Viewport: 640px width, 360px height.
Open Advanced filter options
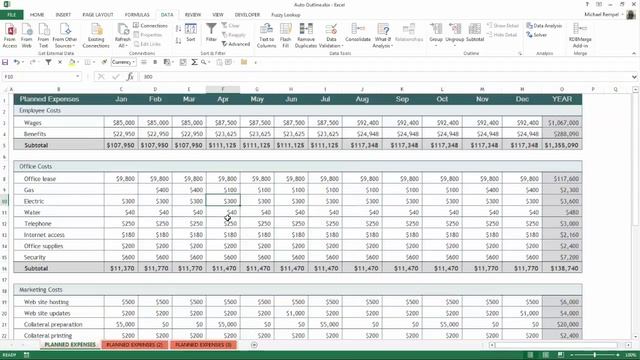coord(236,44)
